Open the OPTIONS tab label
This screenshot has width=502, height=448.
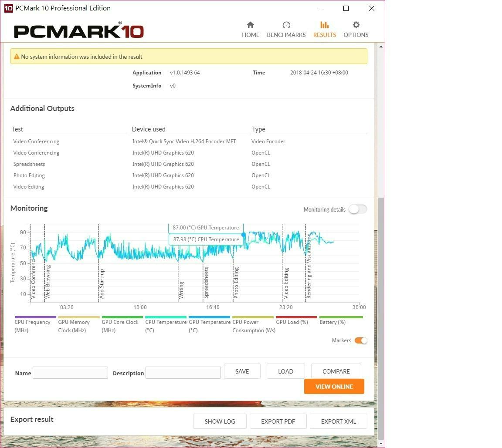coord(356,35)
